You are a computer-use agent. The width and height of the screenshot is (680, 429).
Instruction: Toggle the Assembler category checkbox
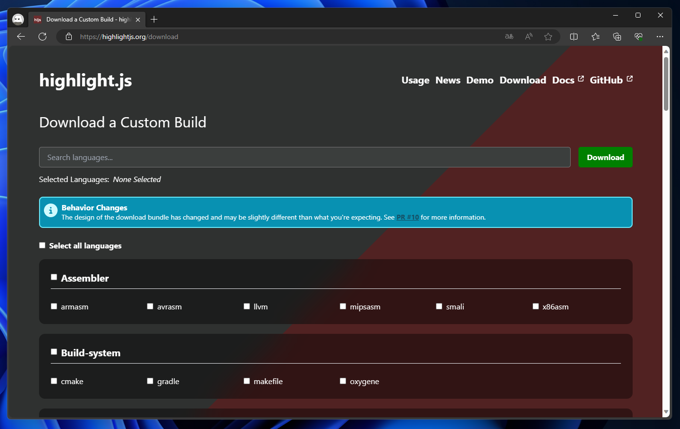tap(54, 277)
